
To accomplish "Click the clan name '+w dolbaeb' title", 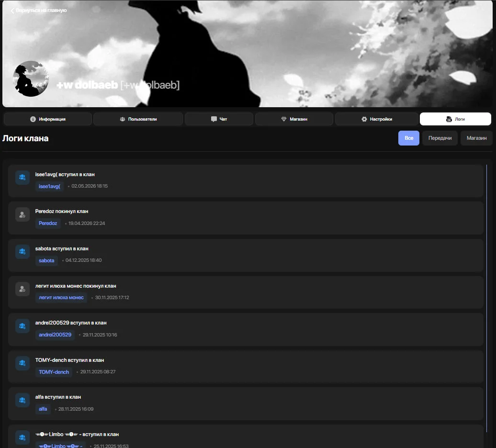I will pyautogui.click(x=87, y=85).
